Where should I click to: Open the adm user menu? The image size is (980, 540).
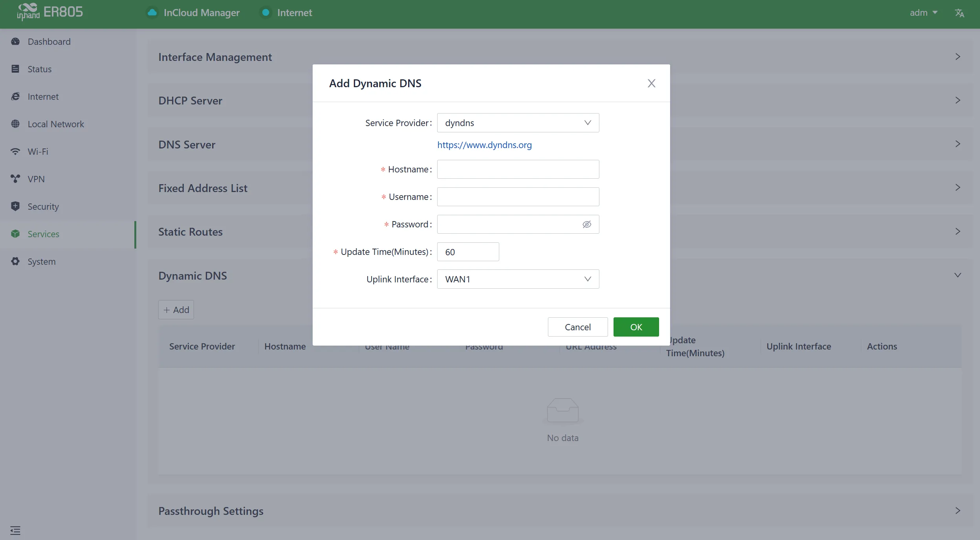coord(924,13)
